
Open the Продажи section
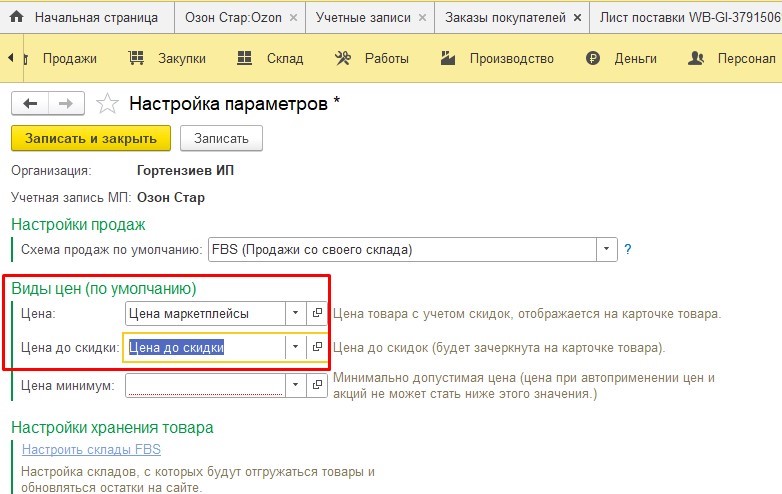coord(70,58)
